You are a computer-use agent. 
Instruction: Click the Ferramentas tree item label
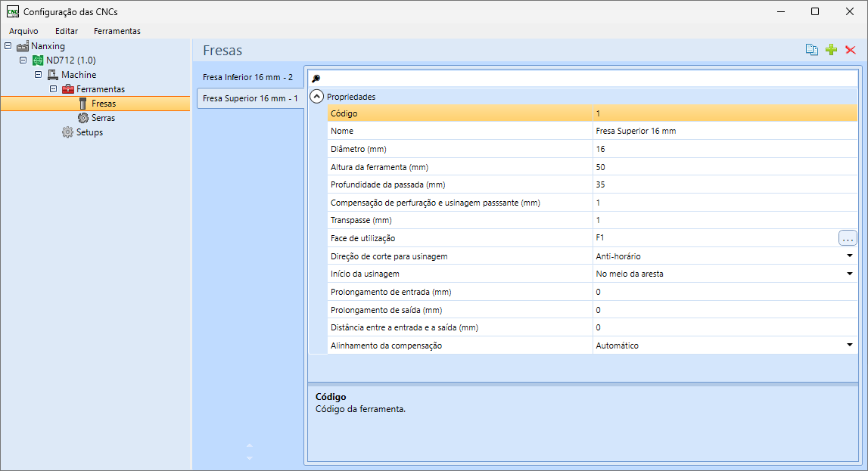tap(100, 89)
